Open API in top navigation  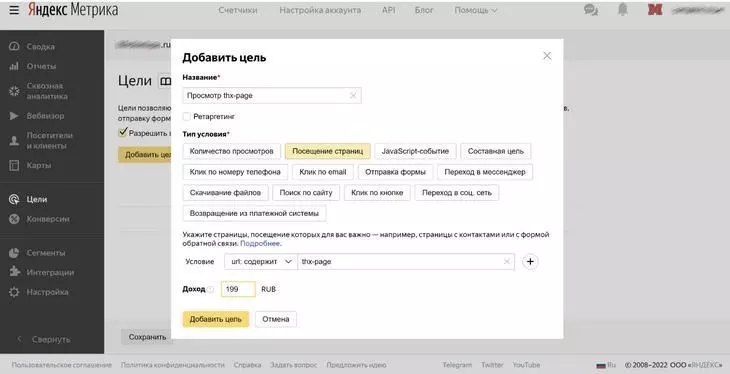click(388, 10)
